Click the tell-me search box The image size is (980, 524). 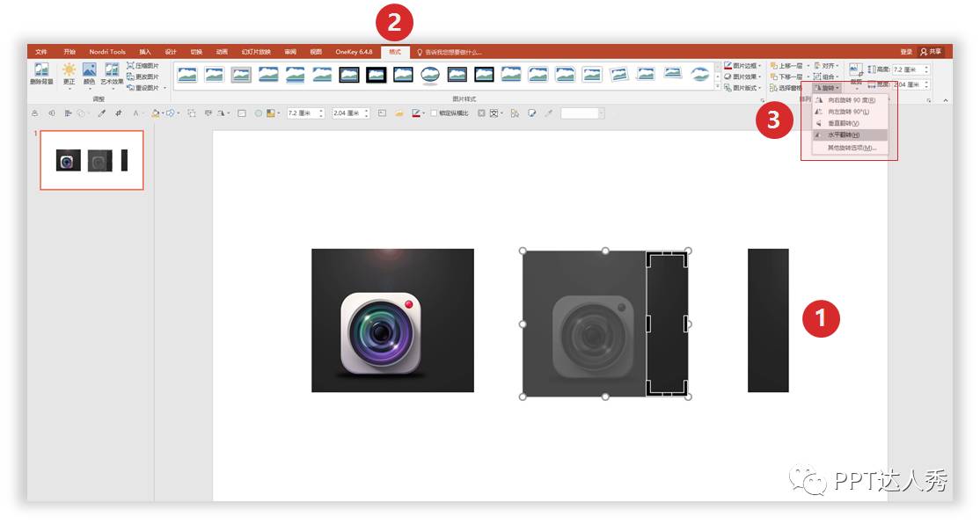(450, 53)
